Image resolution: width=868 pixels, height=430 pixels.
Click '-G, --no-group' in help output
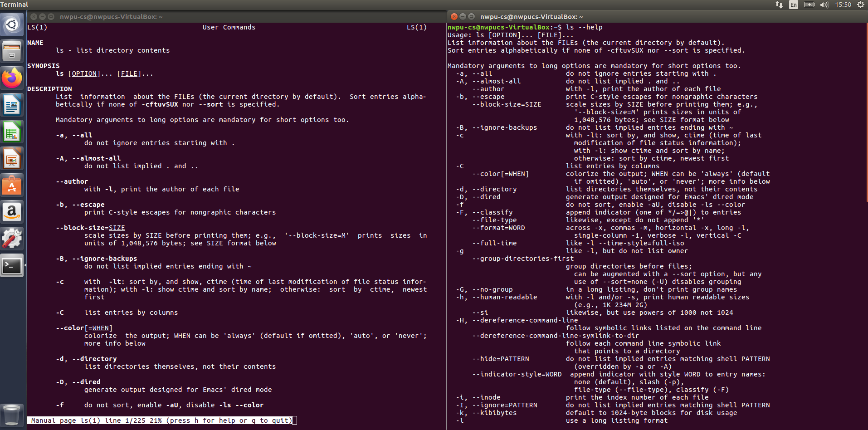tap(484, 289)
